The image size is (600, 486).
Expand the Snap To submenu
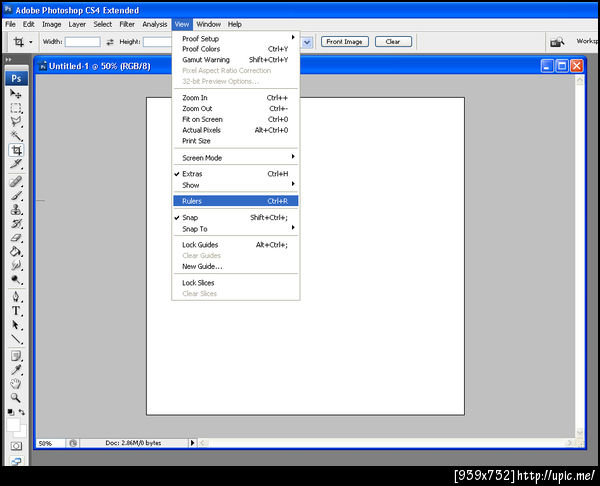click(235, 229)
